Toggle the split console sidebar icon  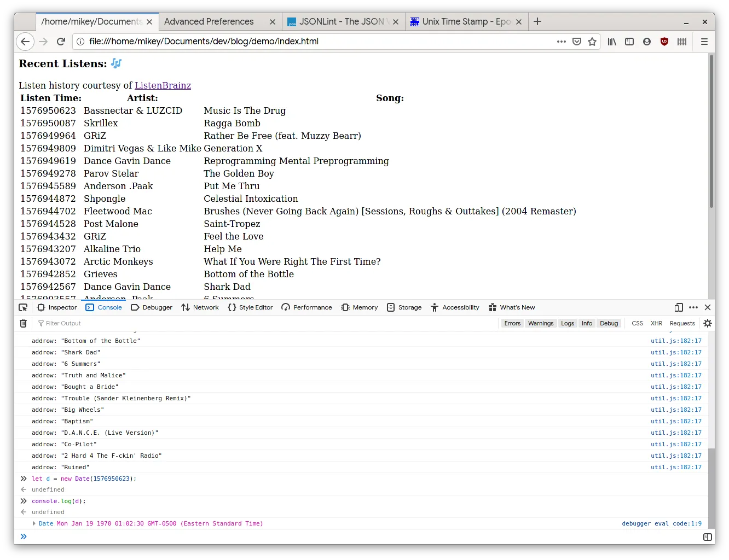point(708,537)
